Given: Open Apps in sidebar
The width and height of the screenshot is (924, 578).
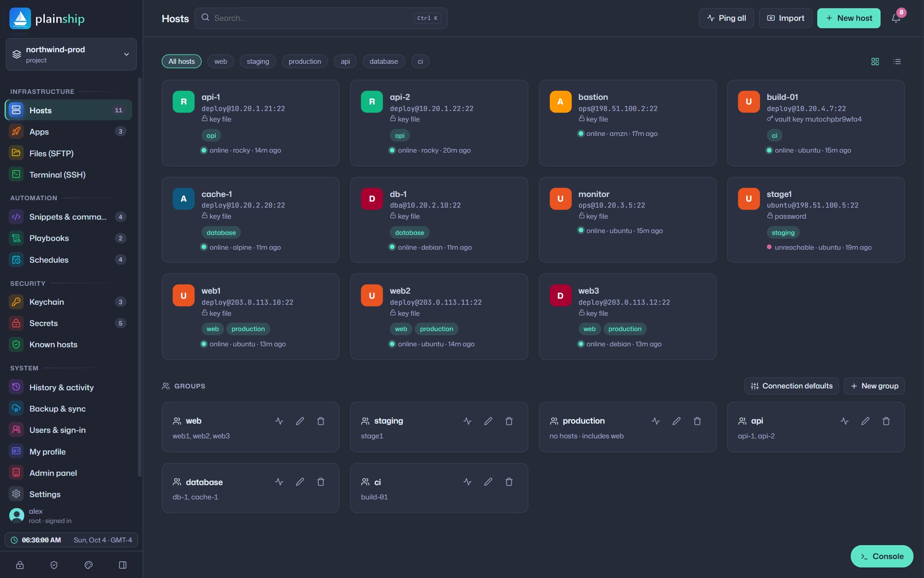Looking at the screenshot, I should (68, 132).
